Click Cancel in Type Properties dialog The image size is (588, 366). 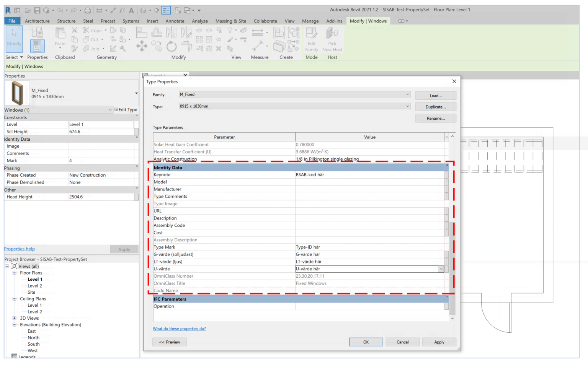[402, 342]
